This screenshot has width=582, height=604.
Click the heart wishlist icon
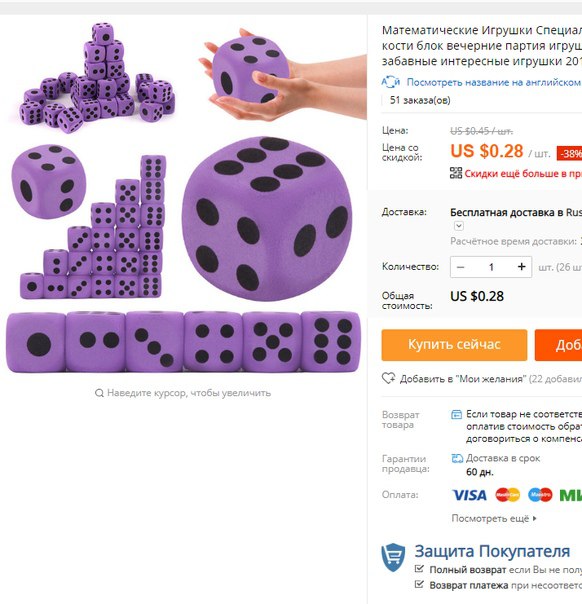388,378
